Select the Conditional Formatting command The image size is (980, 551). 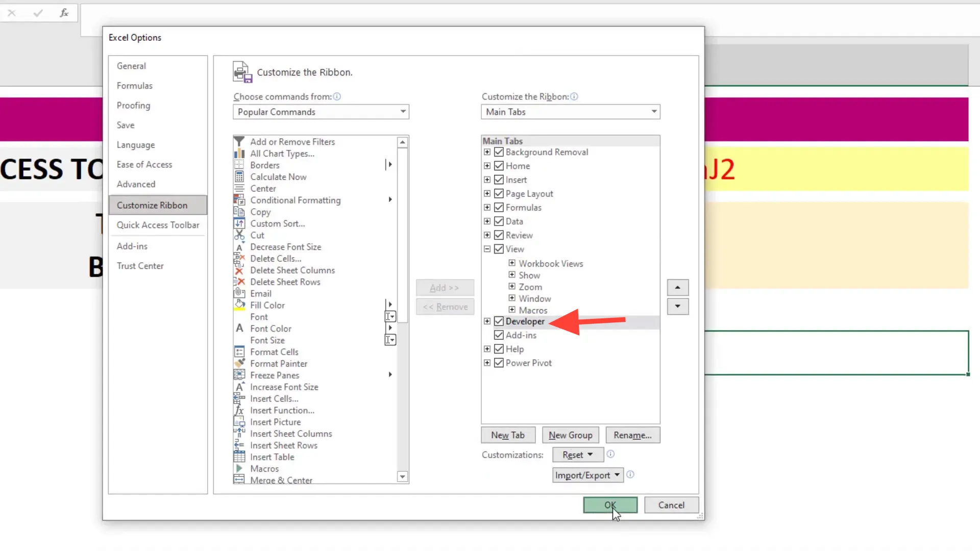click(295, 200)
